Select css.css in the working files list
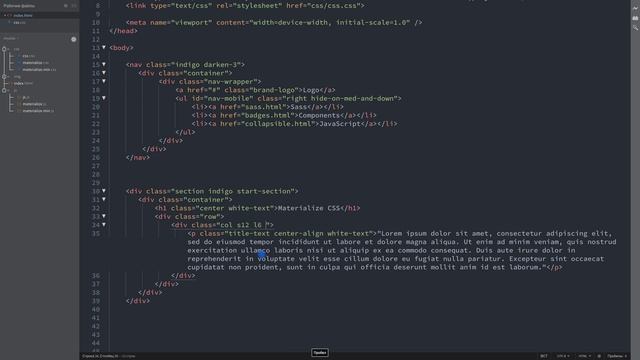The image size is (640, 360). [x=19, y=22]
